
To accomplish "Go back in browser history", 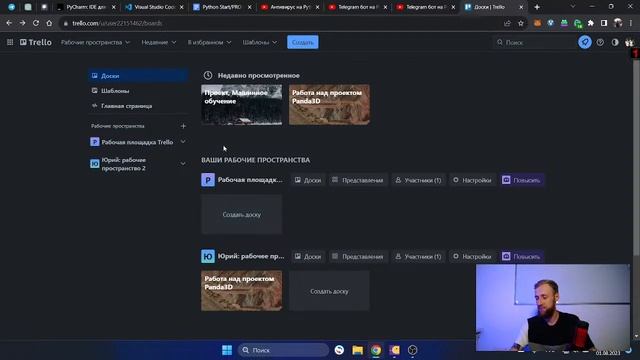I will click(9, 23).
